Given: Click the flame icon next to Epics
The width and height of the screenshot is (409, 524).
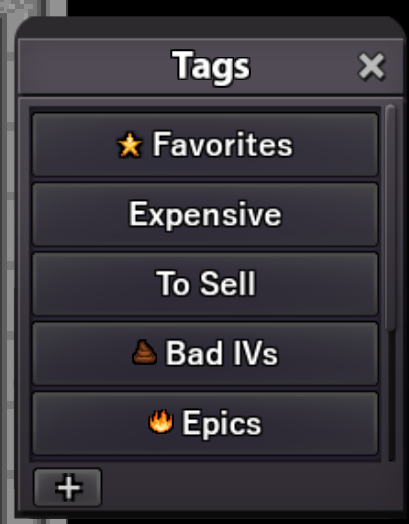Looking at the screenshot, I should [161, 422].
